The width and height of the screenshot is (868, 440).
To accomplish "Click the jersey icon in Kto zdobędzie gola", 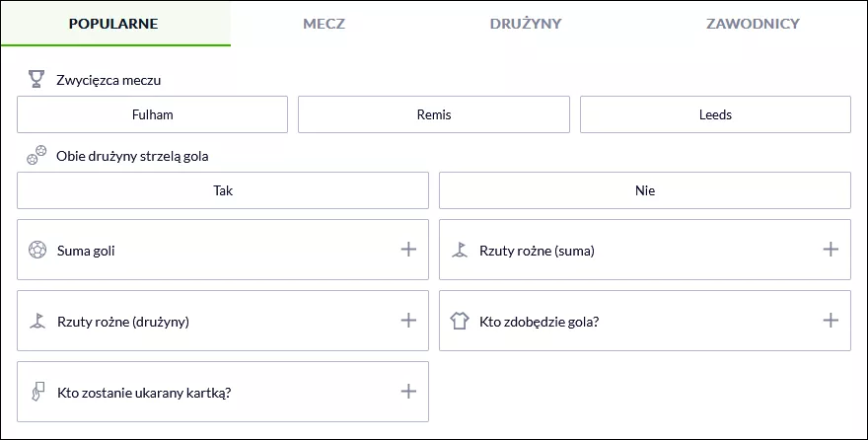I will (460, 321).
